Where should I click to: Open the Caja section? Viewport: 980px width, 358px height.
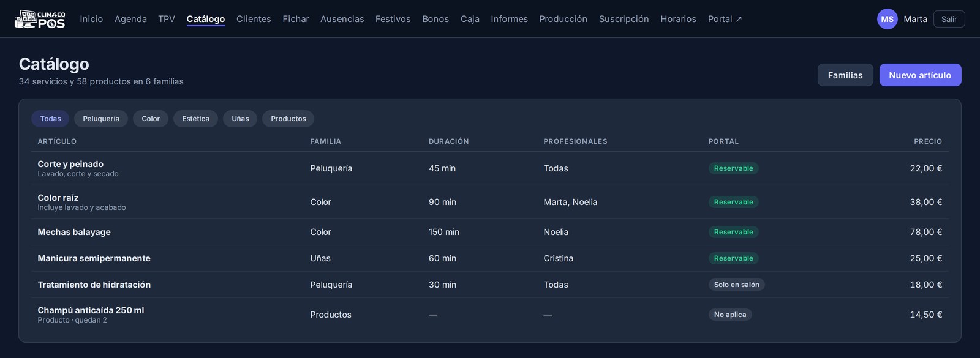tap(470, 19)
